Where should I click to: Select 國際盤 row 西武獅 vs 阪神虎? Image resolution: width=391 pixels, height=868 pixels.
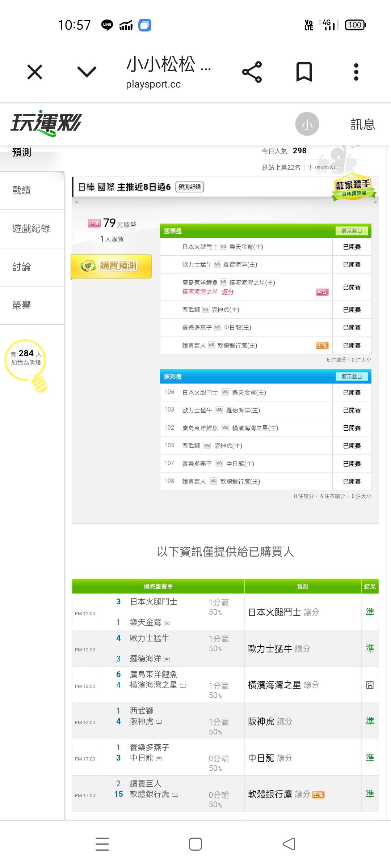tap(266, 310)
